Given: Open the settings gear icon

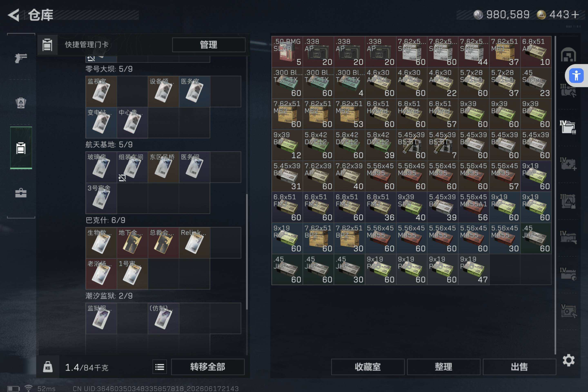Looking at the screenshot, I should coord(568,360).
